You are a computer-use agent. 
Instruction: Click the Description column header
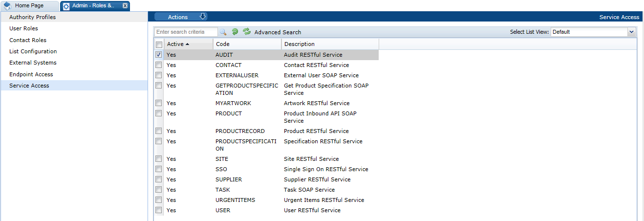coord(300,44)
